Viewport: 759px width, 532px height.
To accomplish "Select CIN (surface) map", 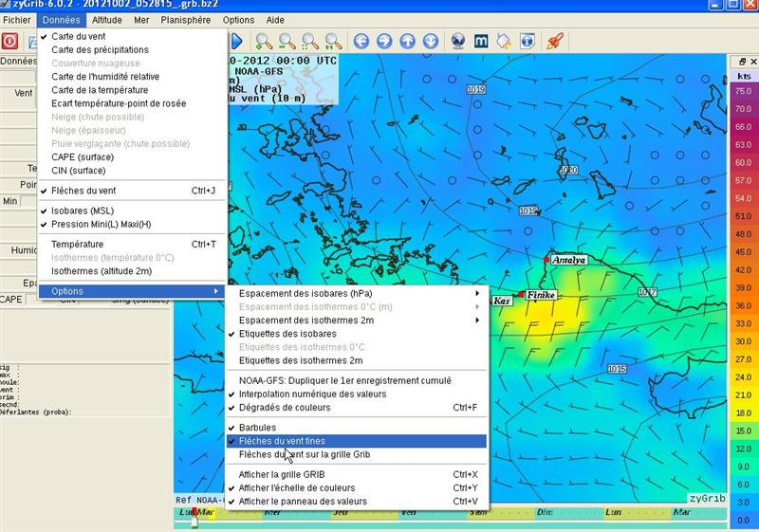I will click(132, 171).
